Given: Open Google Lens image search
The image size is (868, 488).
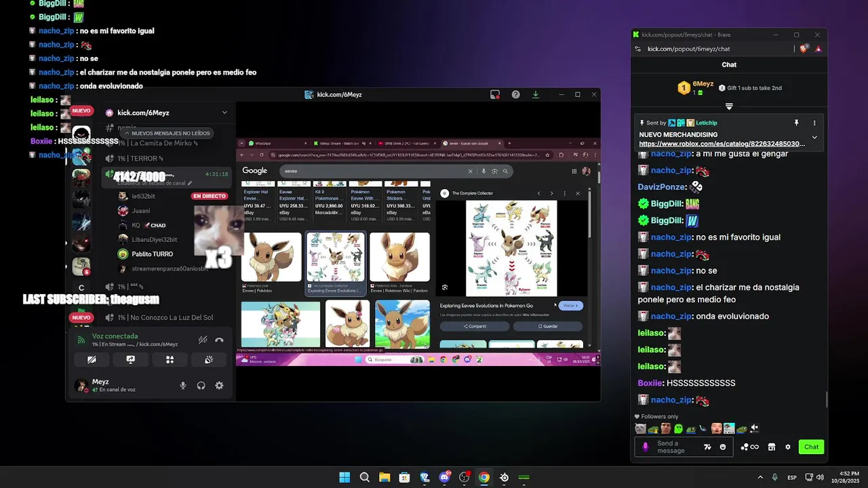Looking at the screenshot, I should (494, 171).
